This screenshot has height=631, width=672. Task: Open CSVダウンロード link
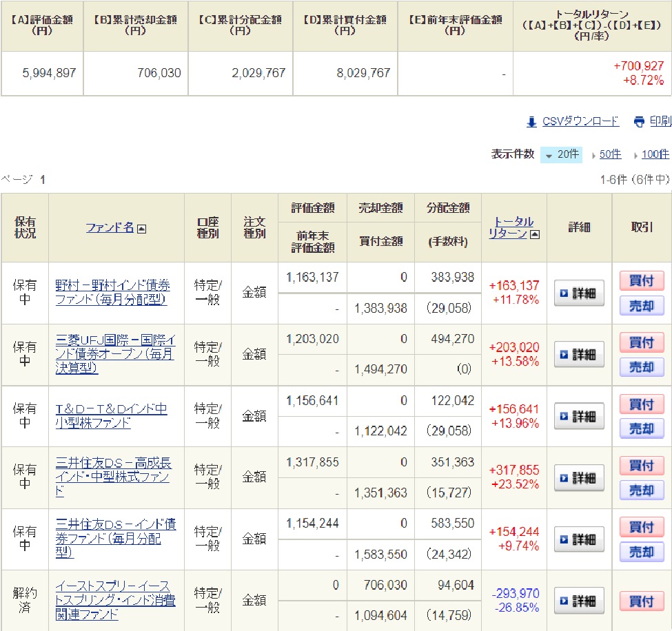pos(580,121)
